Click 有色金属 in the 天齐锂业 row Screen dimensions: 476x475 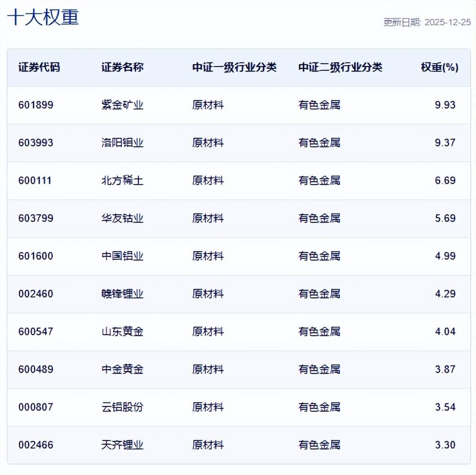point(319,445)
